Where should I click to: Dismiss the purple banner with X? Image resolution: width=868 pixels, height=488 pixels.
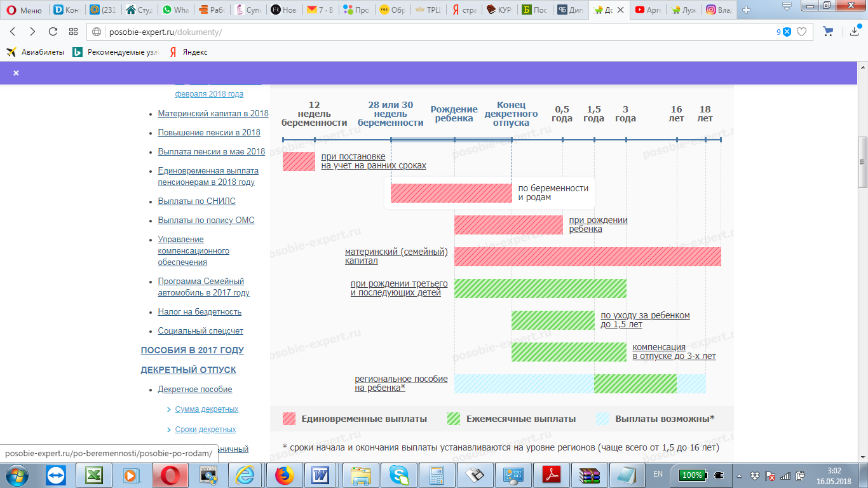(x=16, y=73)
